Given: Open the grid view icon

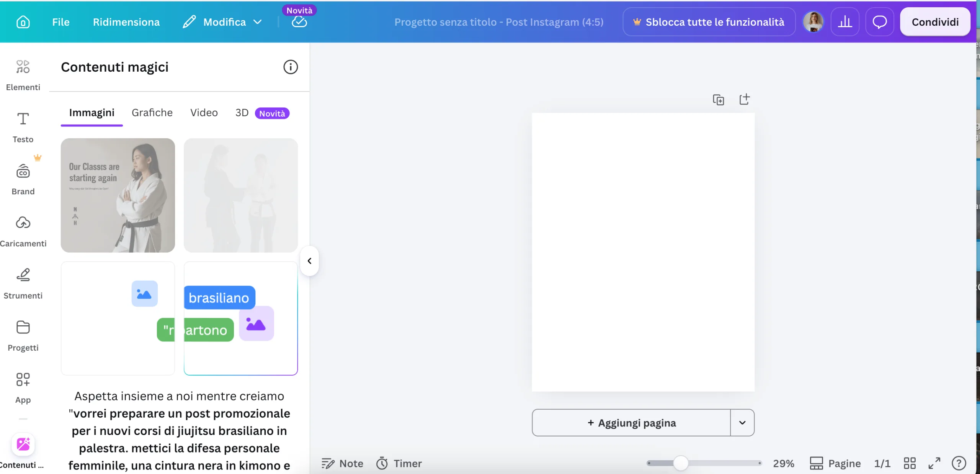Looking at the screenshot, I should (x=910, y=463).
